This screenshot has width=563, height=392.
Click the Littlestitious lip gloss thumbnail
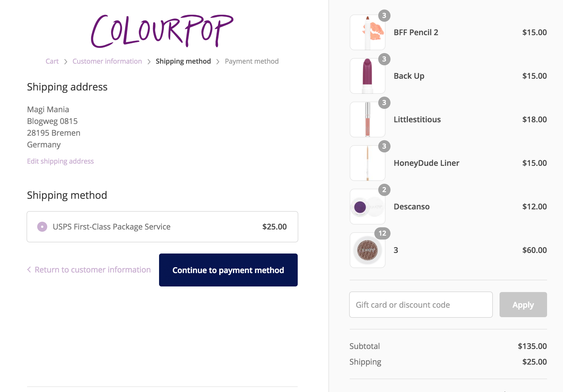[x=367, y=119]
